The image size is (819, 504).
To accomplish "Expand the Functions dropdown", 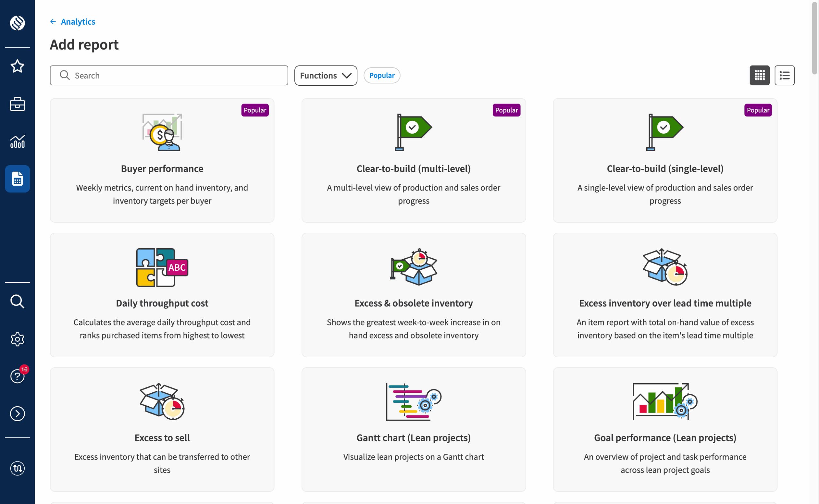I will coord(326,75).
